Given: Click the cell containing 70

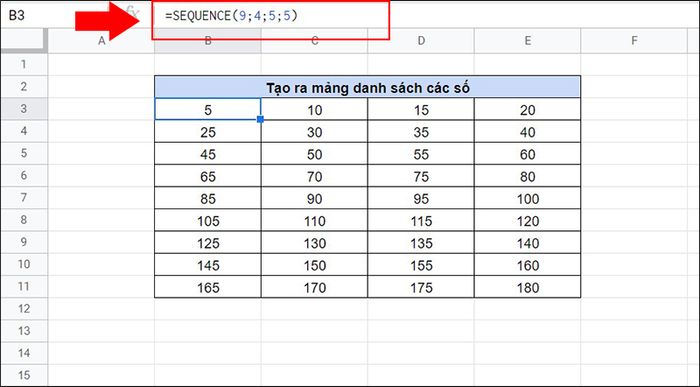Looking at the screenshot, I should [x=314, y=176].
